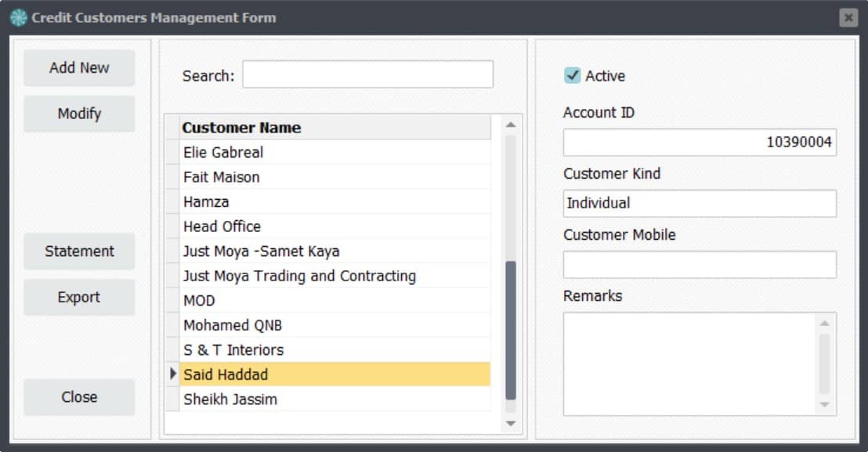Image resolution: width=868 pixels, height=452 pixels.
Task: Click the customer list scrollbar thumb
Action: pos(511,331)
